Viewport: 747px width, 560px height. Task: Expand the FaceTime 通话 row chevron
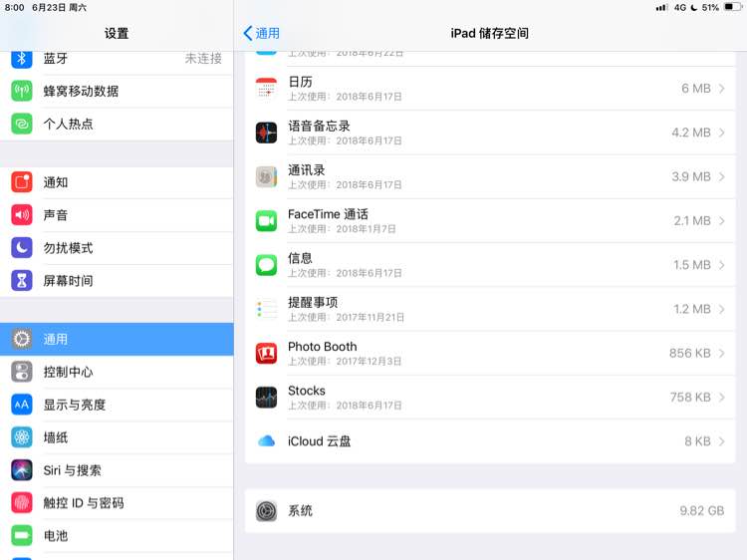tap(722, 220)
